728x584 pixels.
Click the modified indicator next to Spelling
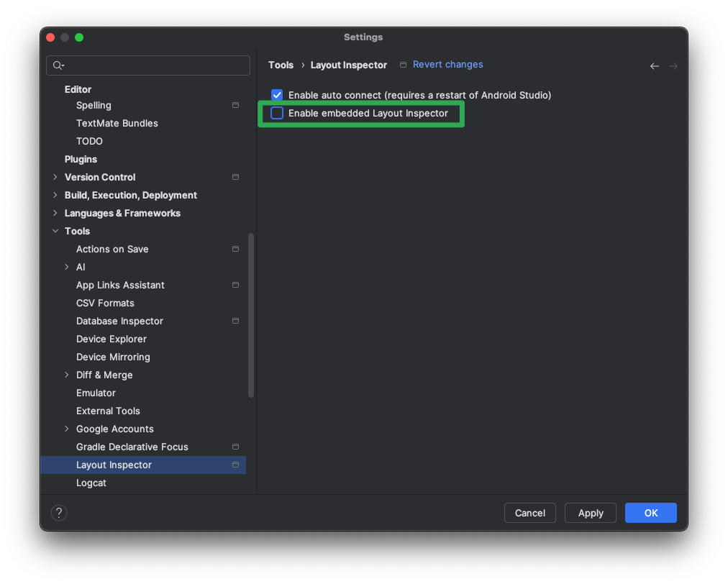point(235,105)
